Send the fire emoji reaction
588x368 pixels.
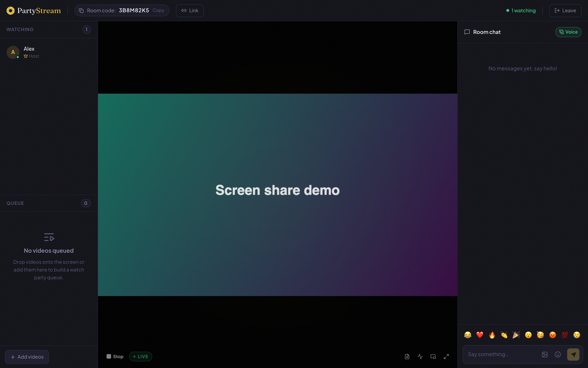tap(492, 335)
